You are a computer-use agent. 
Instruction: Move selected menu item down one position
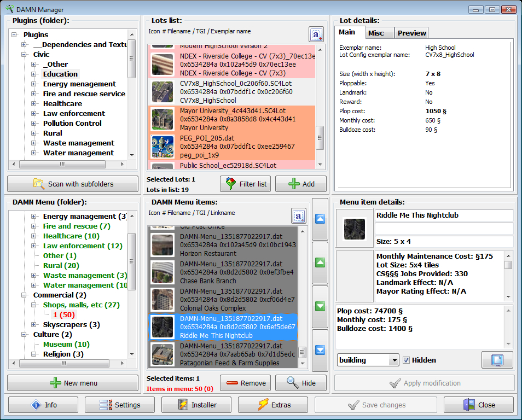point(320,307)
